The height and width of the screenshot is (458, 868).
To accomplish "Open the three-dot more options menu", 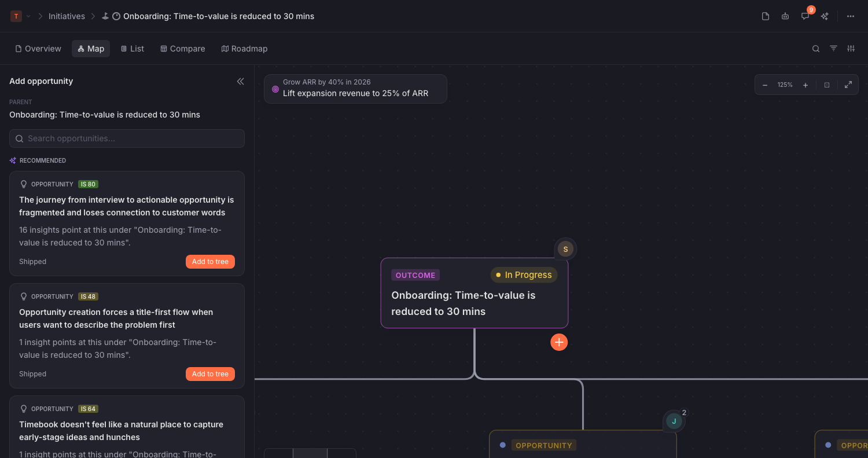I will [851, 16].
